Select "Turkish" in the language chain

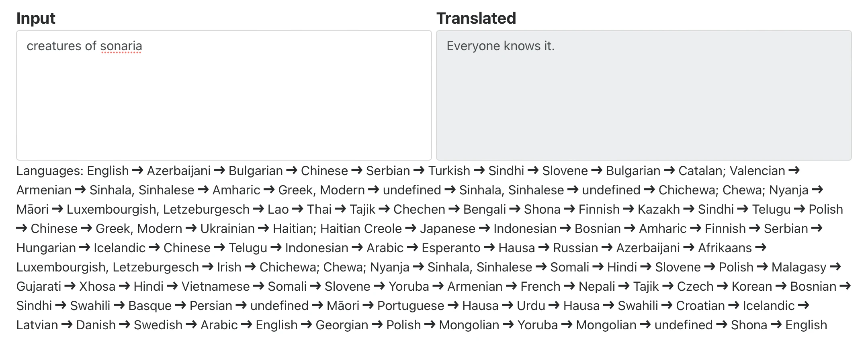pos(449,171)
